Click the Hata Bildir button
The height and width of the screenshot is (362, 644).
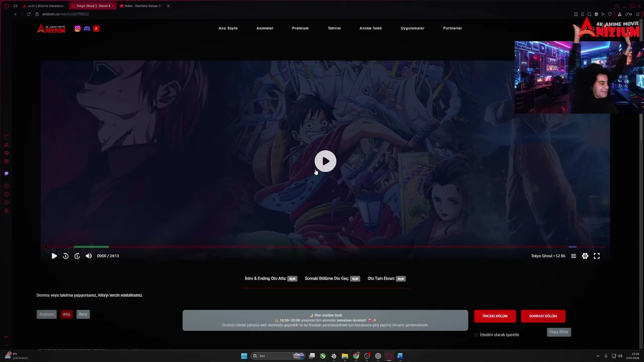[x=559, y=332]
